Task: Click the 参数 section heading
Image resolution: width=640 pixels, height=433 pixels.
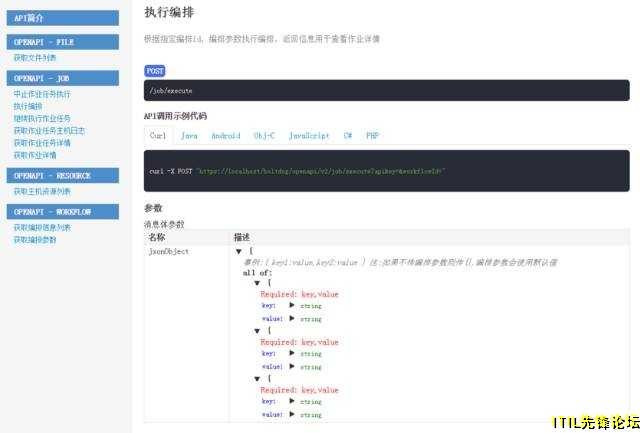Action: pyautogui.click(x=153, y=208)
